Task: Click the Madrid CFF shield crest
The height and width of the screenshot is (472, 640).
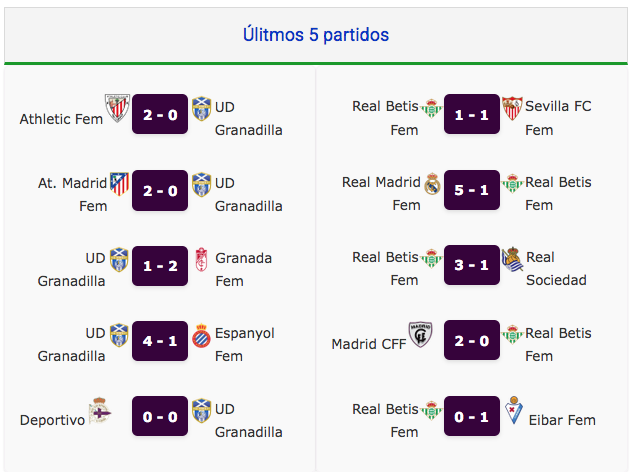Action: [x=420, y=334]
